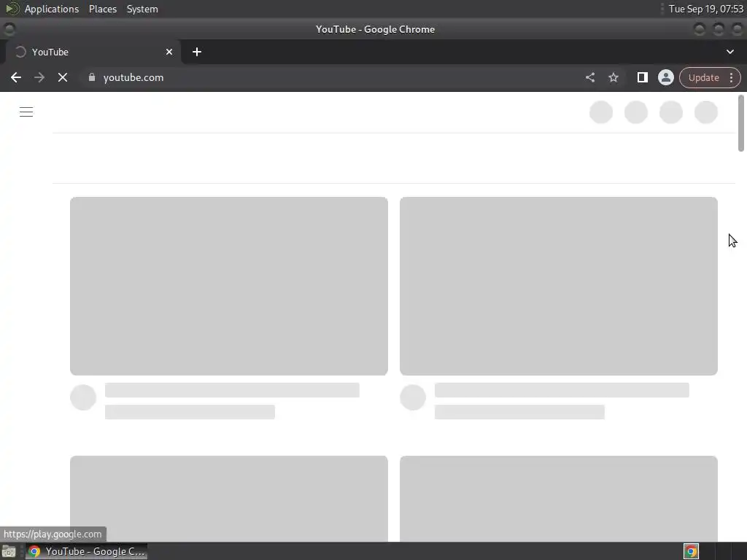This screenshot has height=560, width=747.
Task: Open the Places menu
Action: coord(102,9)
